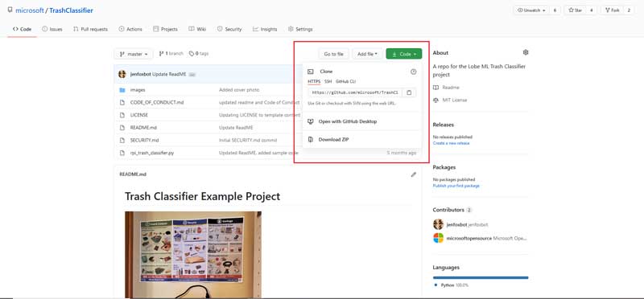Copy the clone URL with clipboard icon
644x299 pixels.
[409, 92]
